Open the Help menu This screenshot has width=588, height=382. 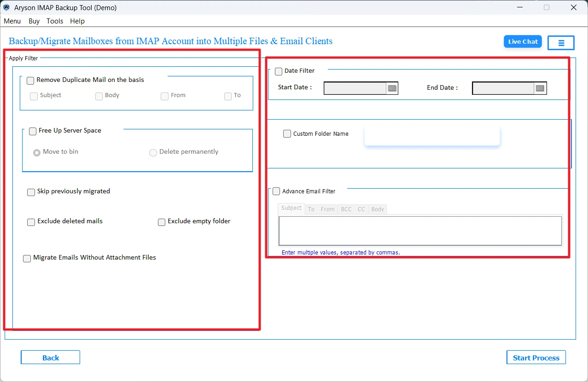(77, 21)
